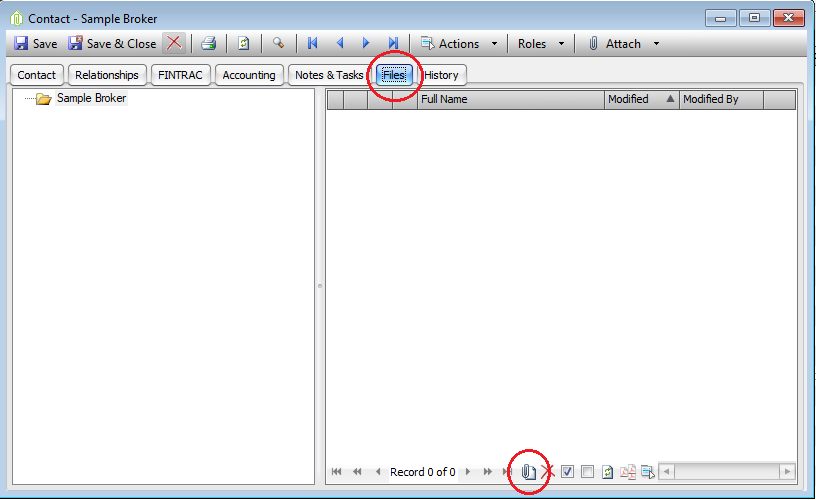The height and width of the screenshot is (500, 816).
Task: Click the search magnifier icon
Action: (x=278, y=43)
